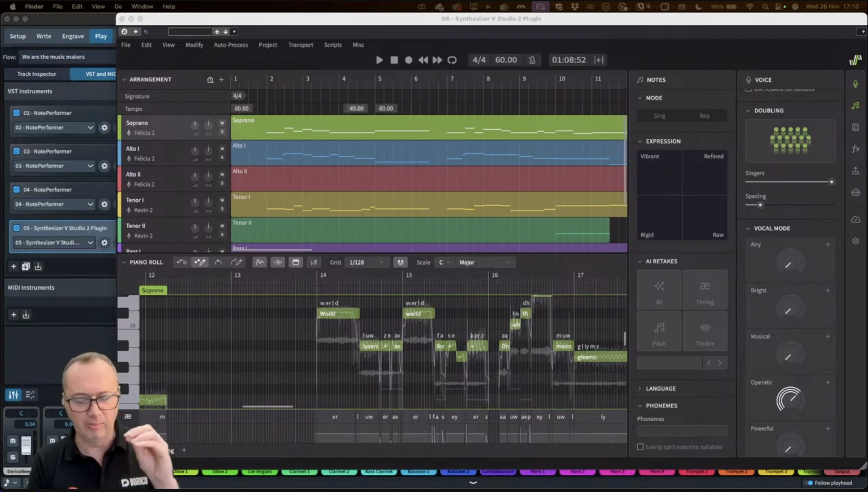Click the metronome icon beside the tempo
868x492 pixels.
(532, 60)
